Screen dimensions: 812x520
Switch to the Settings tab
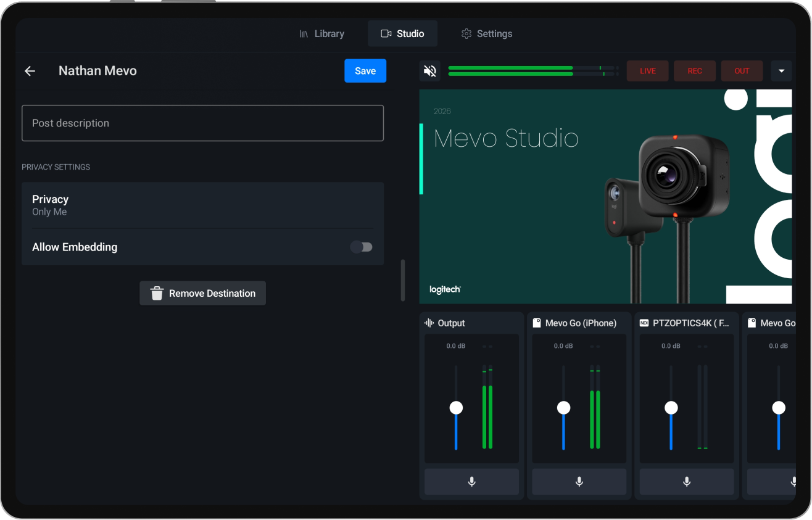click(x=486, y=33)
